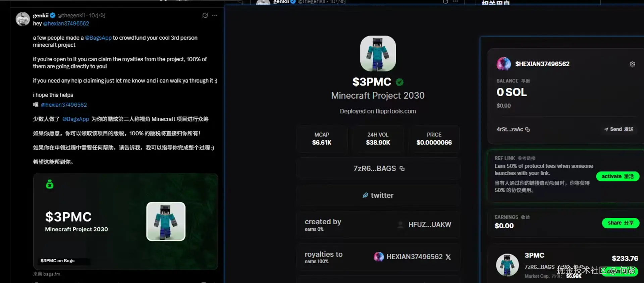644x283 pixels.
Task: Click the $233.76 holding value
Action: coord(625,259)
